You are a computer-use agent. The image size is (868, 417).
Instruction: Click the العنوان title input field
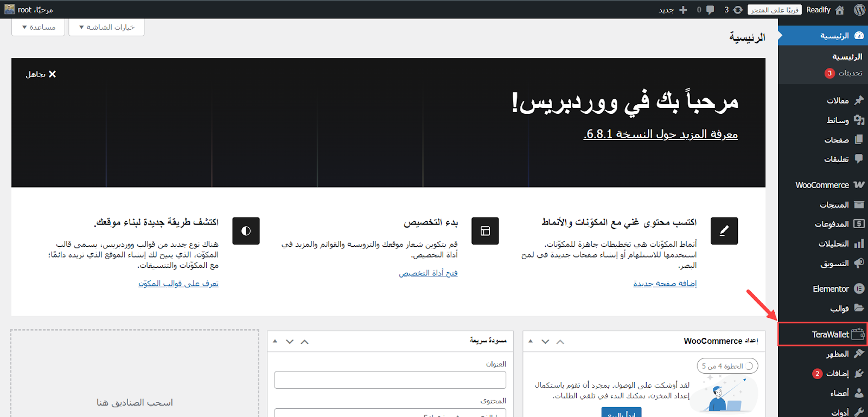[x=390, y=380]
